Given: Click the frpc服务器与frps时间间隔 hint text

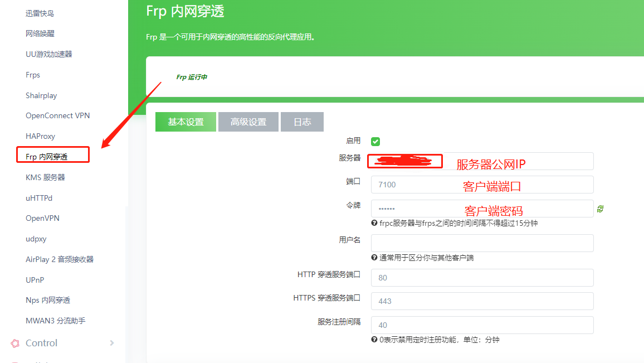Looking at the screenshot, I should click(458, 223).
